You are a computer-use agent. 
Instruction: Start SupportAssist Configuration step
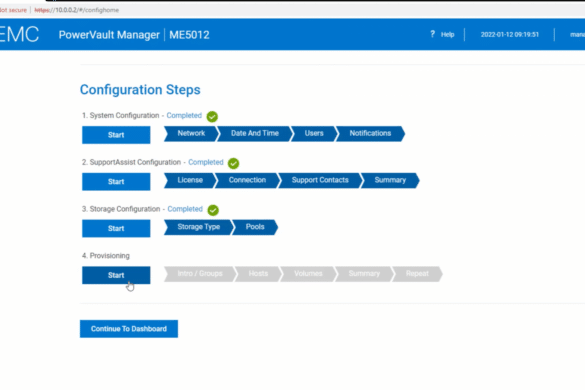116,182
